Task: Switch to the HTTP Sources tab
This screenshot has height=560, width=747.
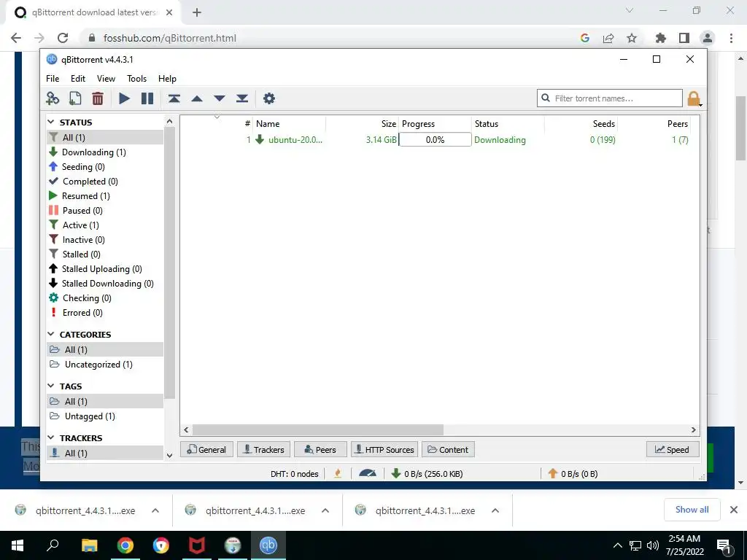Action: tap(384, 449)
